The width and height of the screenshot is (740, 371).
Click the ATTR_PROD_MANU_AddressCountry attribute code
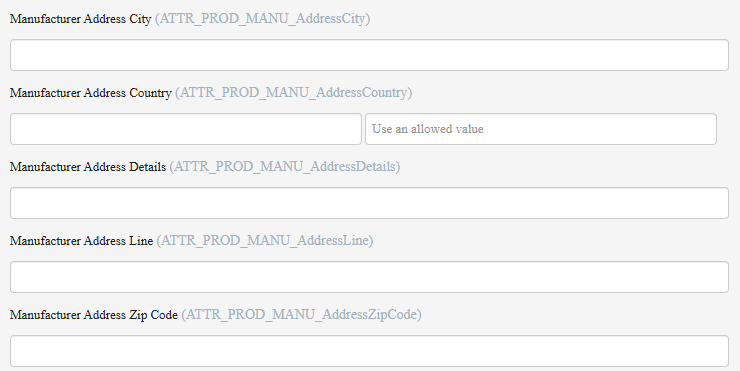[294, 93]
